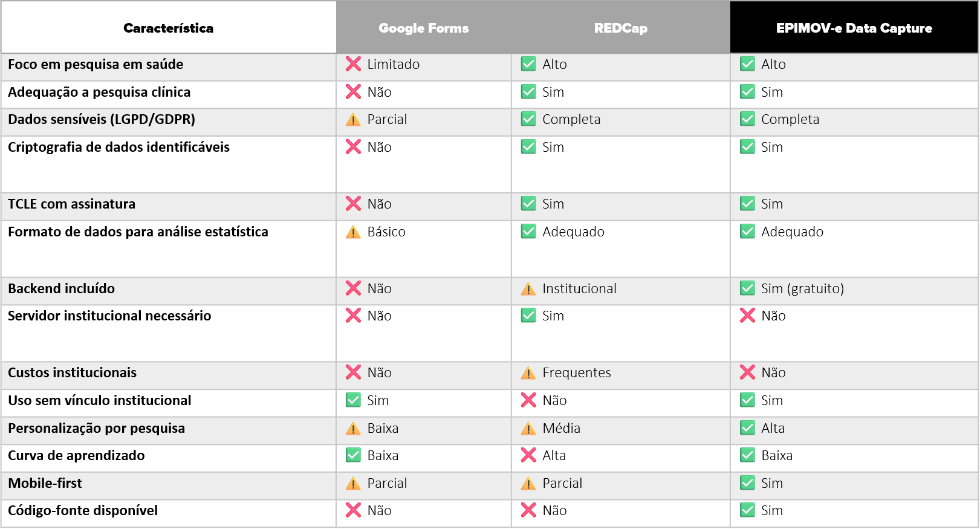Image resolution: width=980 pixels, height=529 pixels.
Task: Click the red X beside REDCap Alta
Action: coord(528,455)
